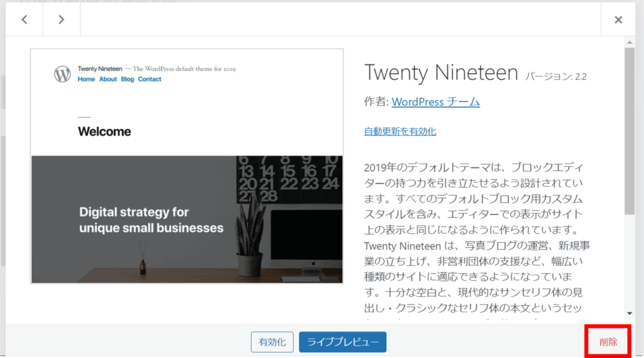Screen dimensions: 644x358
Task: Click the Twenty Nineteen theme screenshot
Action: pyautogui.click(x=187, y=166)
